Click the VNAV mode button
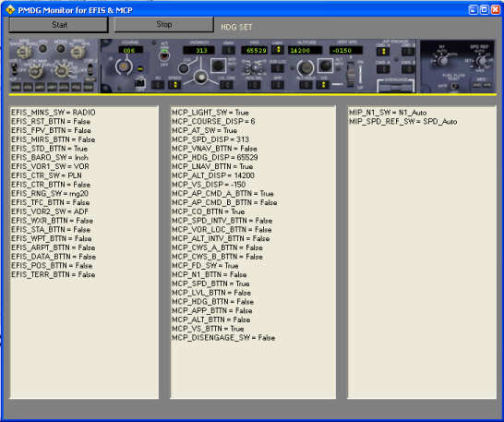 pyautogui.click(x=228, y=50)
